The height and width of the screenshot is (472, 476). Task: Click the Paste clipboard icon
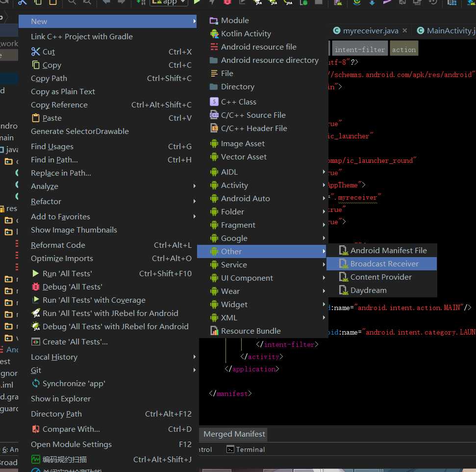35,118
